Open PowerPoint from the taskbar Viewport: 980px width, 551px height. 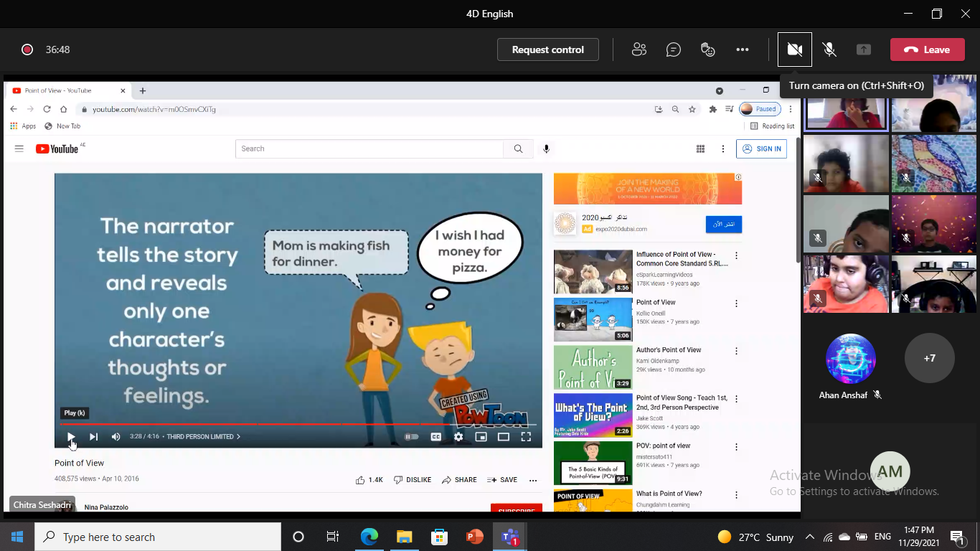click(475, 537)
